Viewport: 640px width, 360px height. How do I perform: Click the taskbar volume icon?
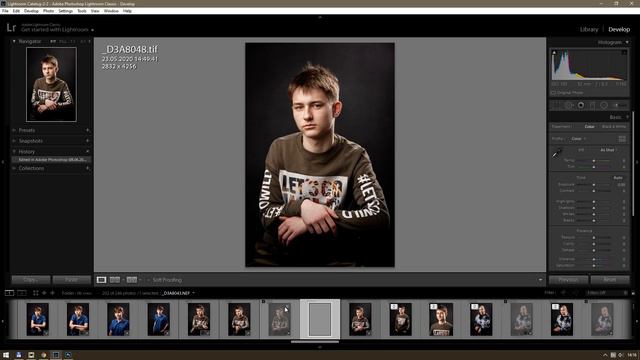[621, 355]
